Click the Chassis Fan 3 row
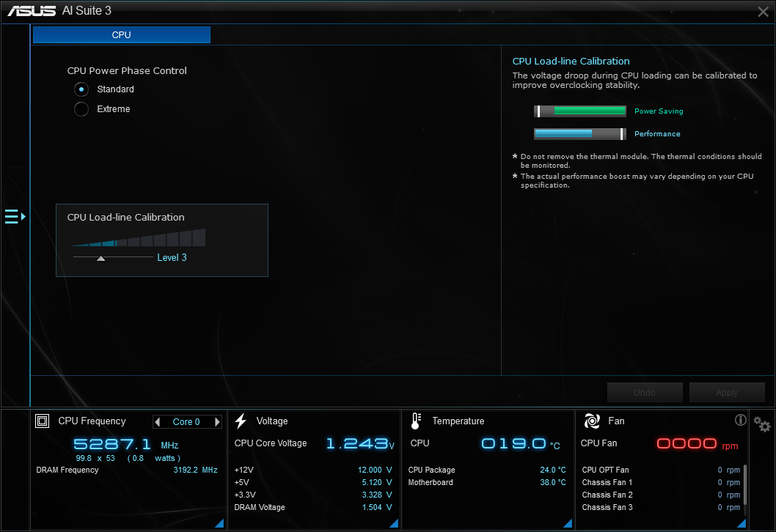The height and width of the screenshot is (532, 776). (x=661, y=507)
